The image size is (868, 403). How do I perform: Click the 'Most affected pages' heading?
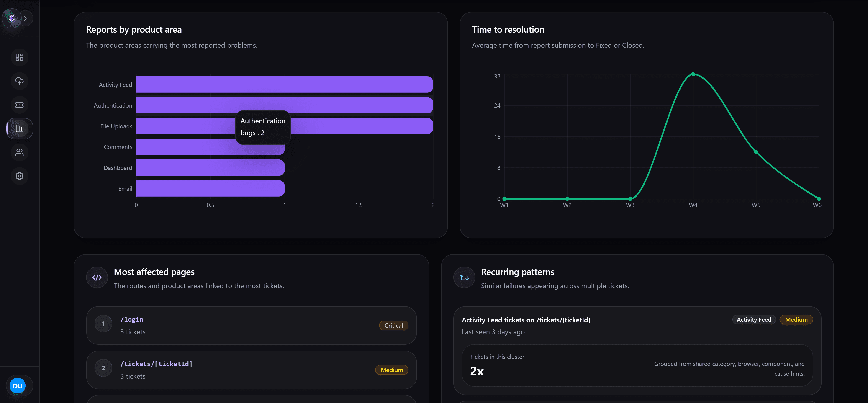154,272
